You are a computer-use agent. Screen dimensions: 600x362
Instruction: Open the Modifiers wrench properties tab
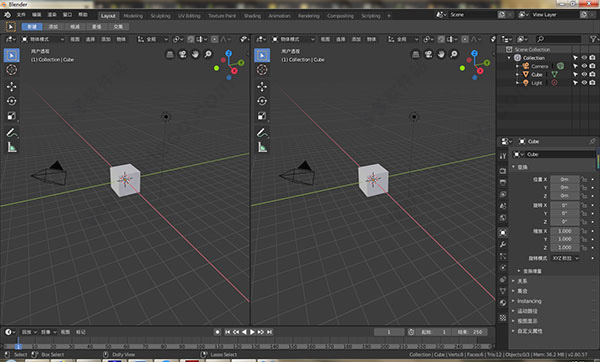point(503,244)
